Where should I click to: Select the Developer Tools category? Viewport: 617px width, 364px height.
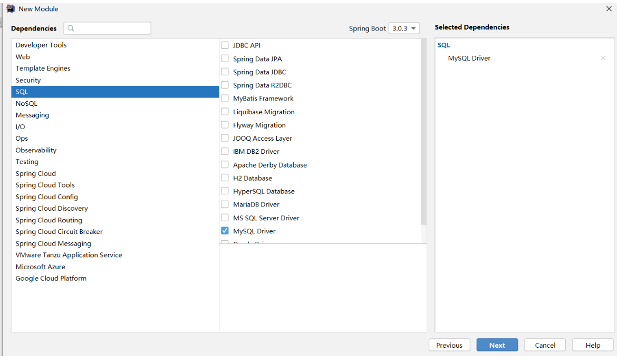41,45
